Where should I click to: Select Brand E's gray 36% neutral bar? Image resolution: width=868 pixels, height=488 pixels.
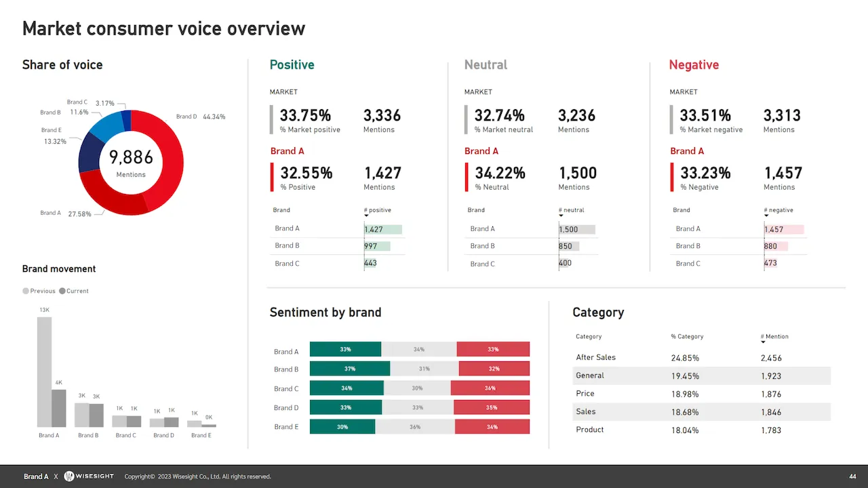coord(415,427)
